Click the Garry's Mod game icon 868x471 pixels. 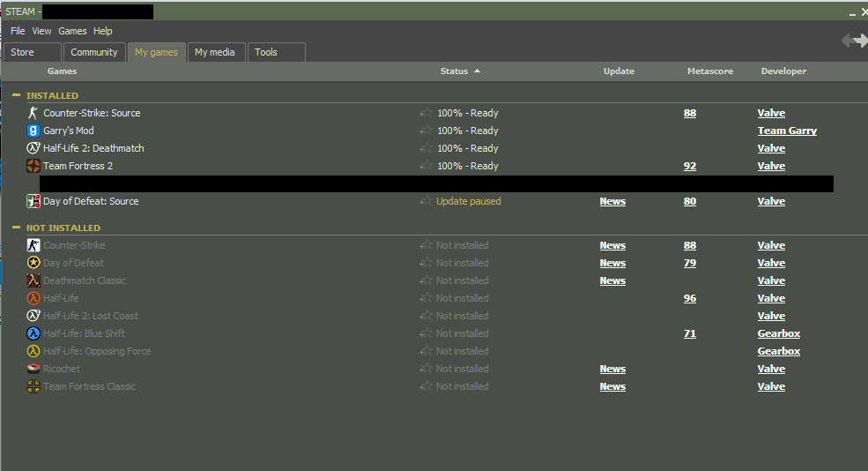(33, 131)
